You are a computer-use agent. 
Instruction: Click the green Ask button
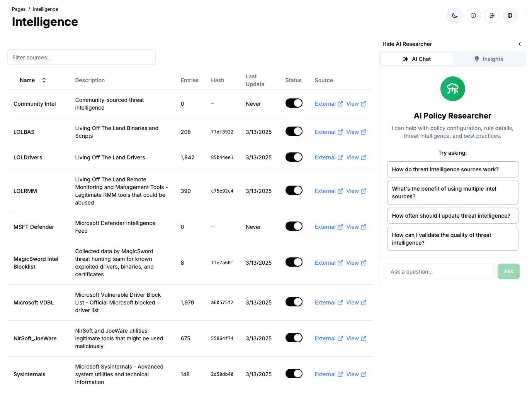coord(508,271)
